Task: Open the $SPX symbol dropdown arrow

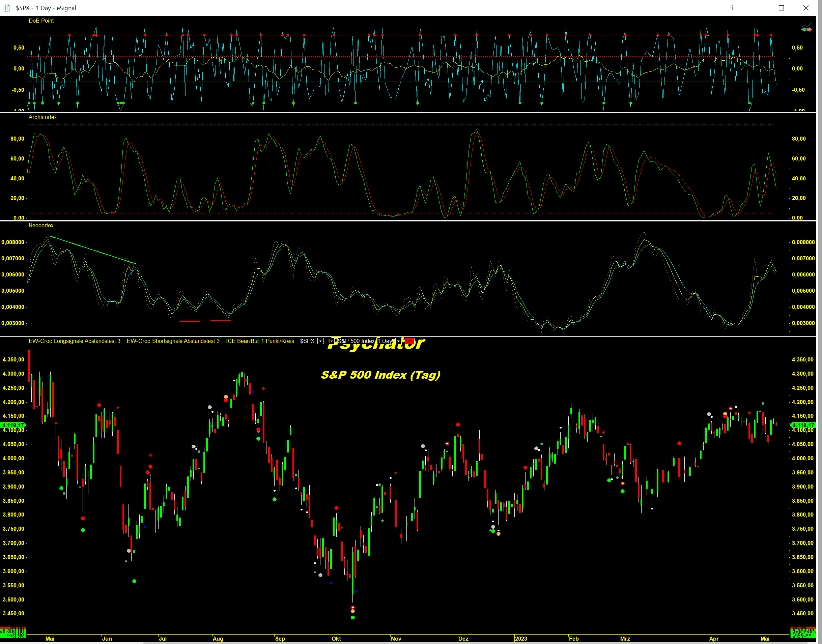Action: pyautogui.click(x=320, y=341)
